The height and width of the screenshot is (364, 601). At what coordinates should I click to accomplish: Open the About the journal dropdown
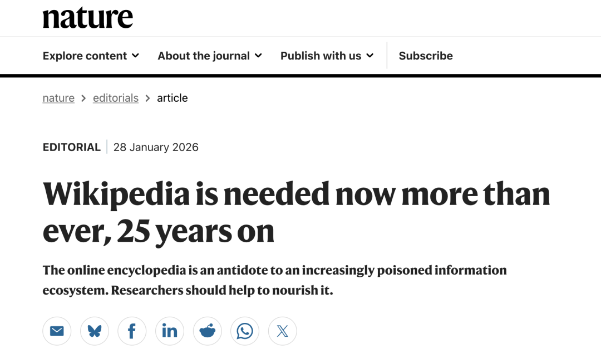click(209, 56)
